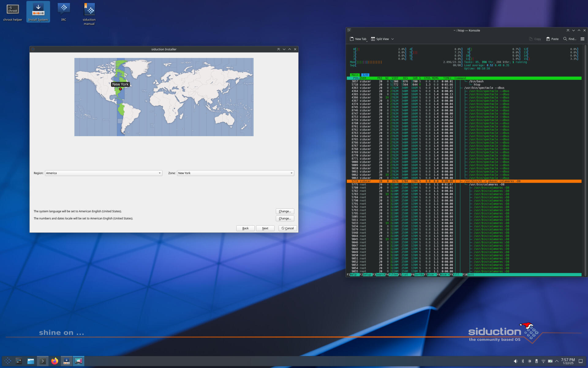Open the brightness tray icon
588x368 pixels.
[x=530, y=361]
